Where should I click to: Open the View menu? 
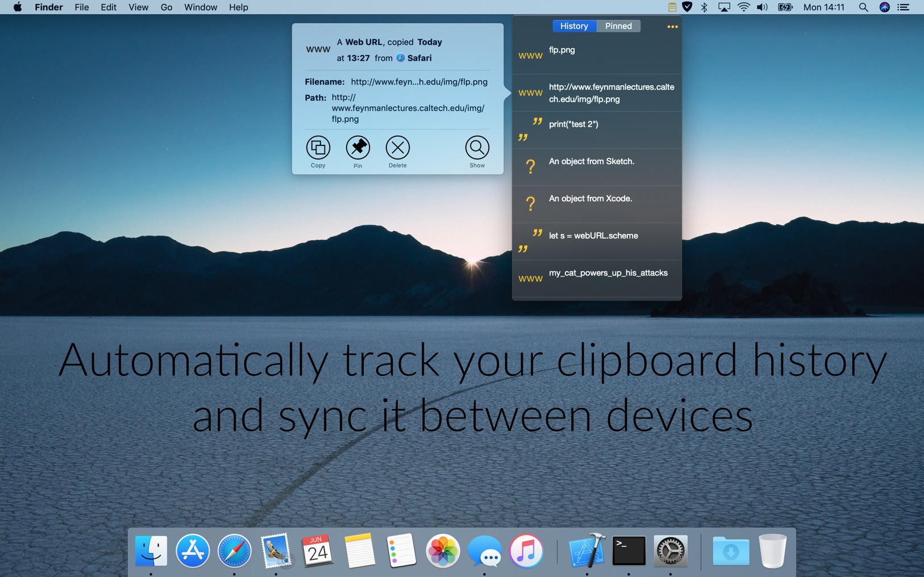point(138,7)
